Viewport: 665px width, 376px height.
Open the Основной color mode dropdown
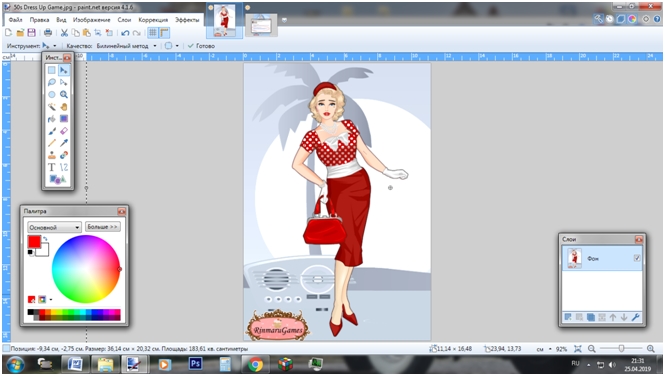click(54, 227)
